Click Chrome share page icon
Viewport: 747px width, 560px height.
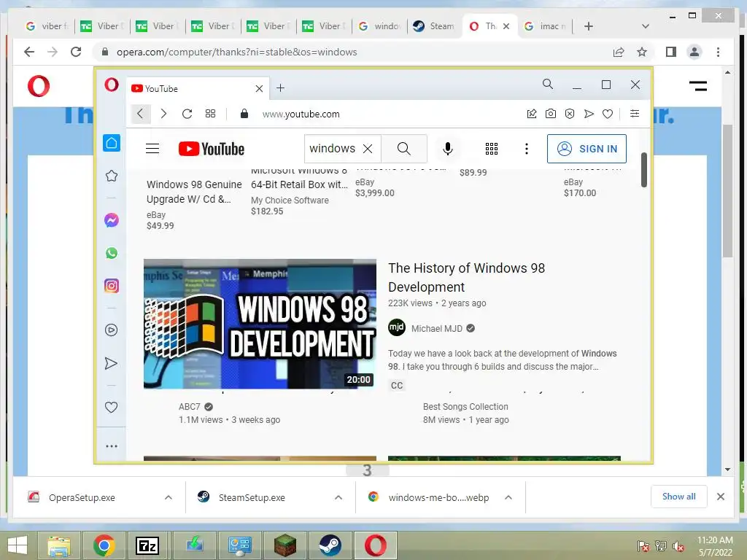(x=619, y=52)
